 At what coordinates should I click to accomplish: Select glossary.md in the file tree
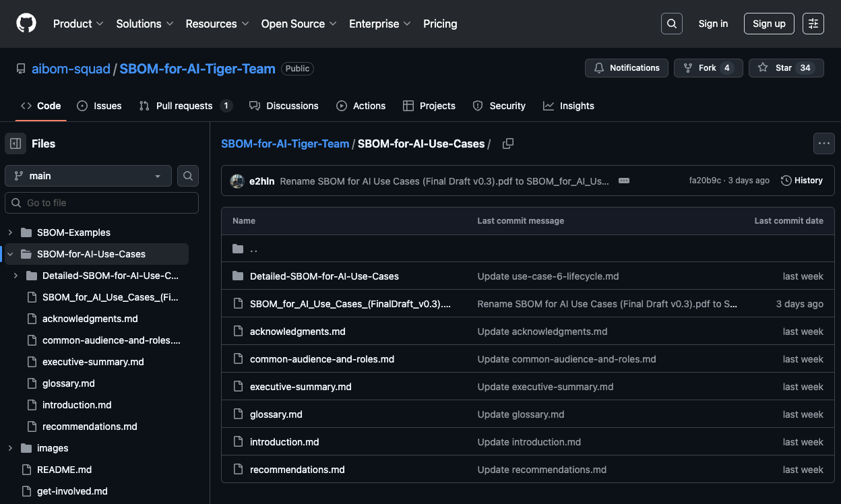(69, 383)
